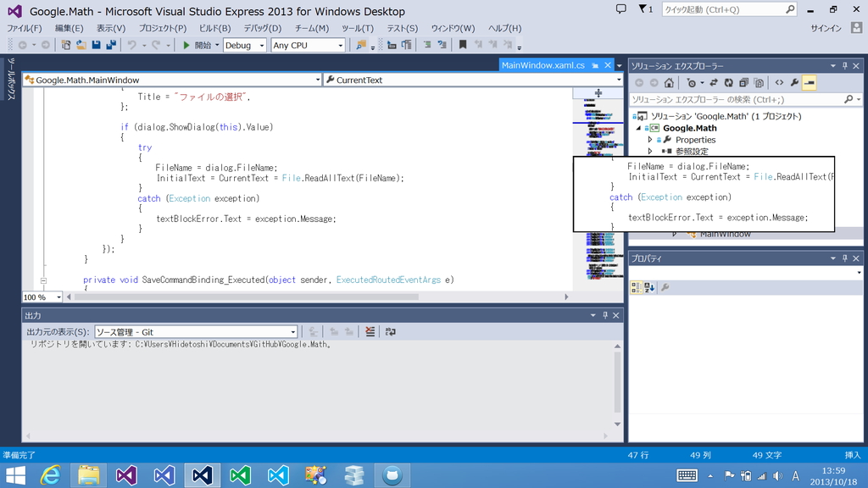Click the Find in Files icon
Viewport: 868px width, 488px height.
tap(361, 46)
